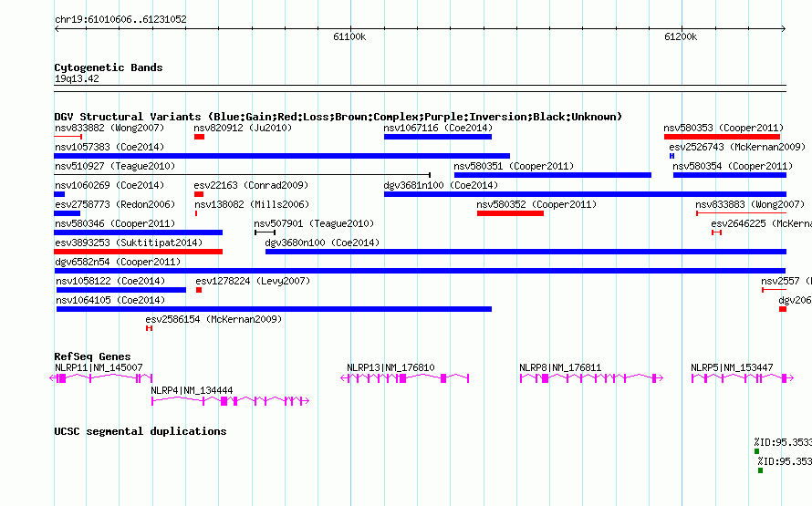Open the esv3893253 (Suktitipat2014) text label

129,243
